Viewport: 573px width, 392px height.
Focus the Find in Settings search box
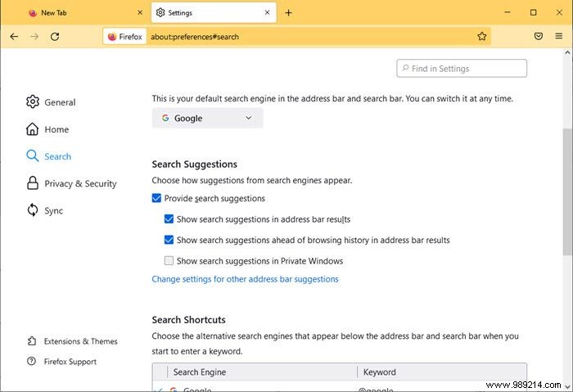pos(462,68)
